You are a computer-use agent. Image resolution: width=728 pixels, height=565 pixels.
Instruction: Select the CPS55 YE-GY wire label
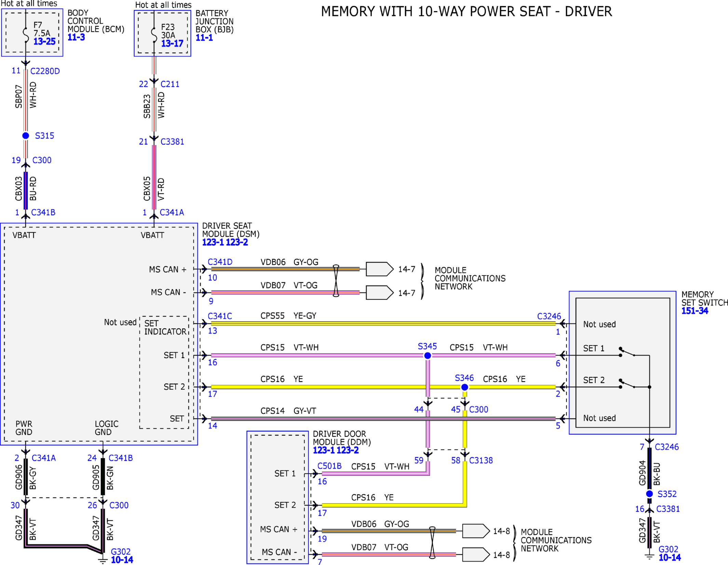point(288,316)
